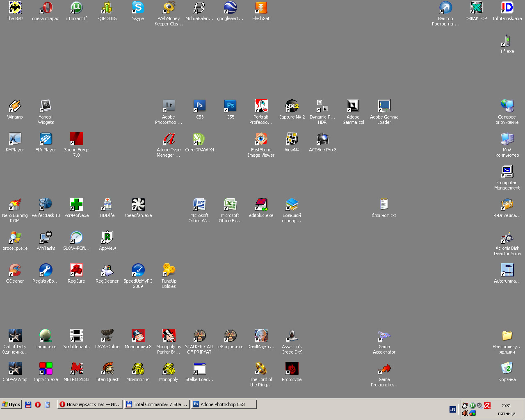Open блокнот.txt file icon
525x420 pixels.
(384, 204)
